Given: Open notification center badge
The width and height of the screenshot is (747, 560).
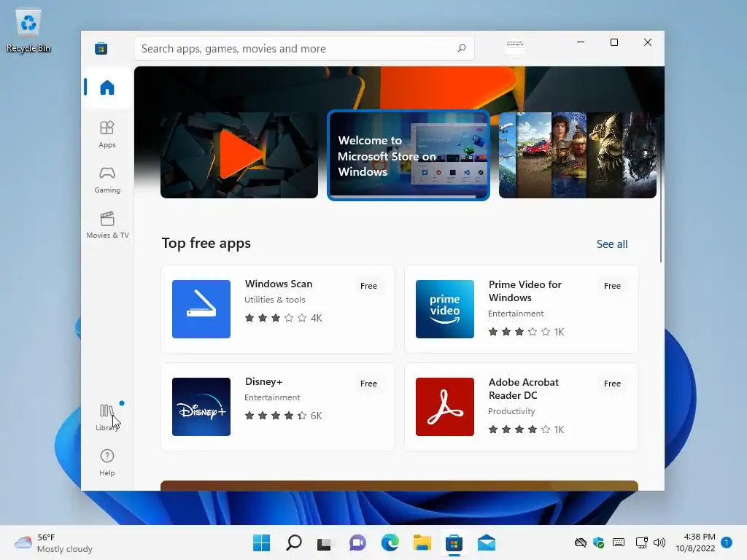Looking at the screenshot, I should point(727,542).
